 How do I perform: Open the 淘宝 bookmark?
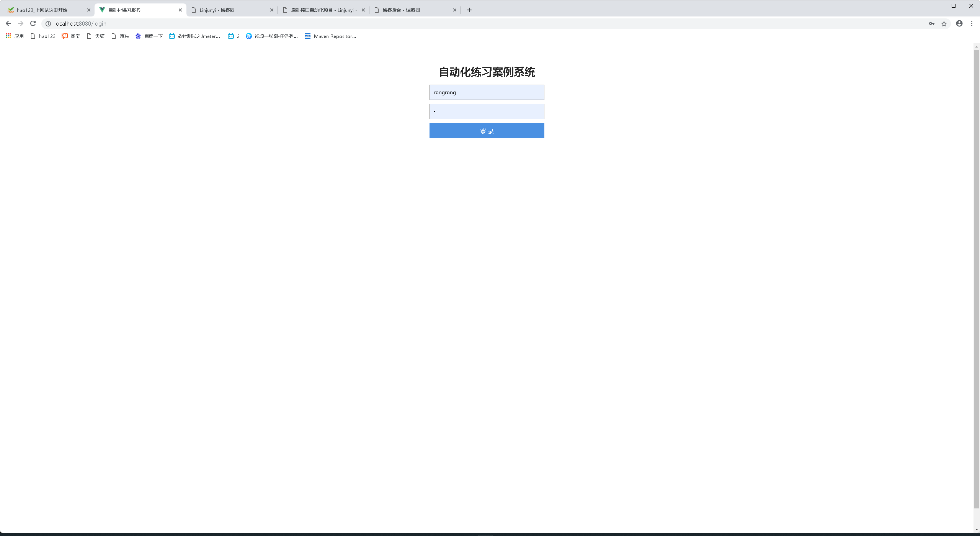(71, 36)
